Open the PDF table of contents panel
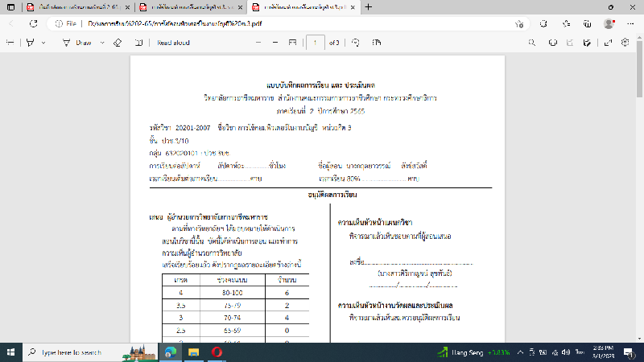The width and height of the screenshot is (644, 362). 10,43
